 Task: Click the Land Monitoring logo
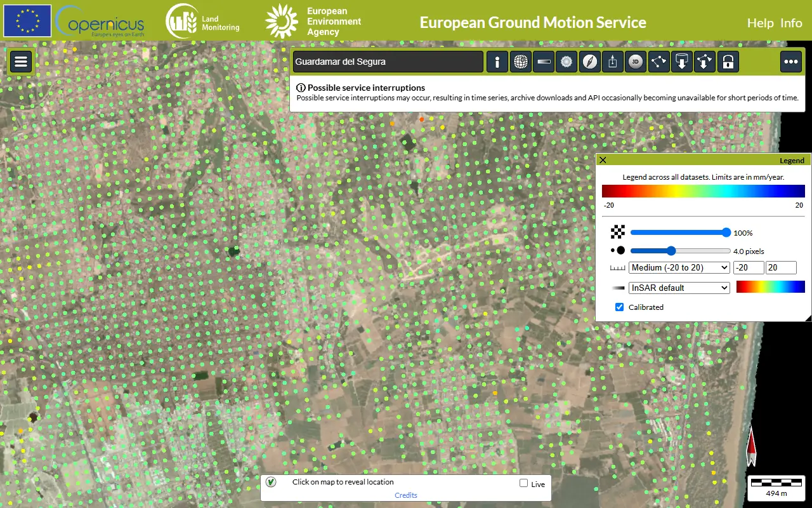[x=203, y=21]
